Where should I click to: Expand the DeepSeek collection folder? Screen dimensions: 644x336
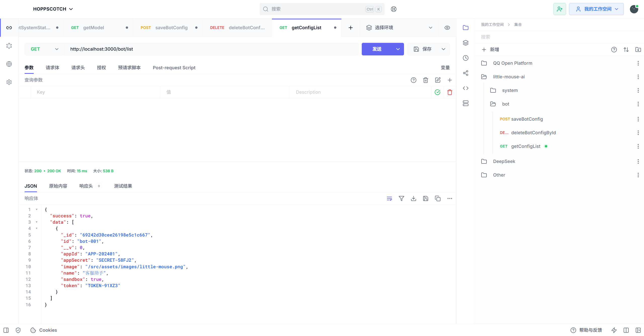coord(504,161)
